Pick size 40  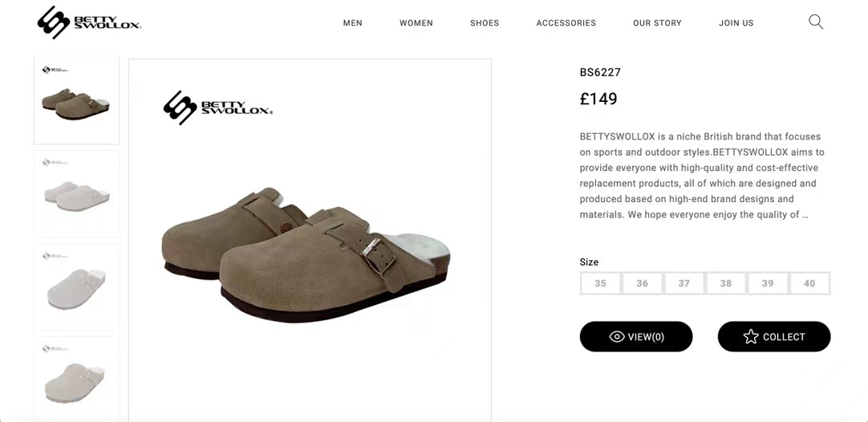809,283
